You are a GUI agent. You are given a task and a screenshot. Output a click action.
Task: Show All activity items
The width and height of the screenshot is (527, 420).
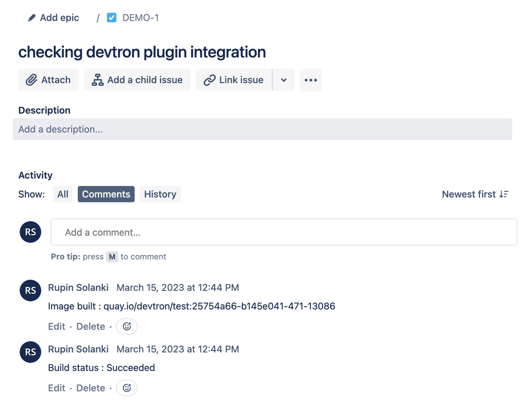tap(63, 194)
